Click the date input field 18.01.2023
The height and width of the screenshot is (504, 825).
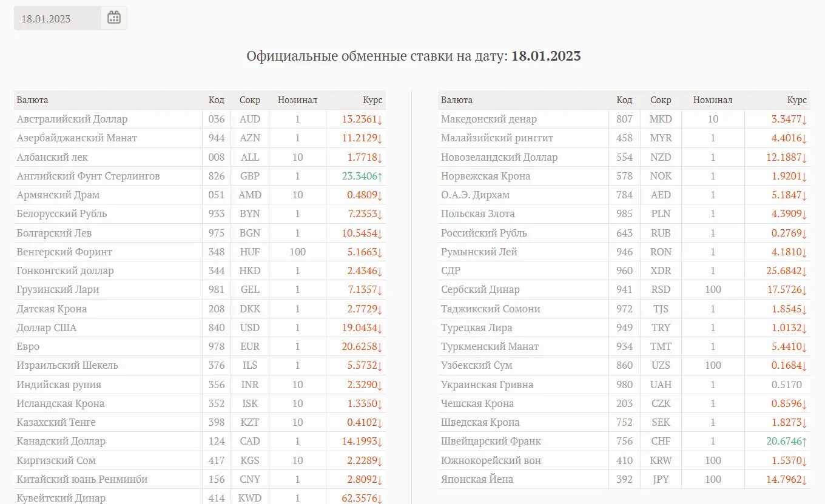pyautogui.click(x=57, y=18)
